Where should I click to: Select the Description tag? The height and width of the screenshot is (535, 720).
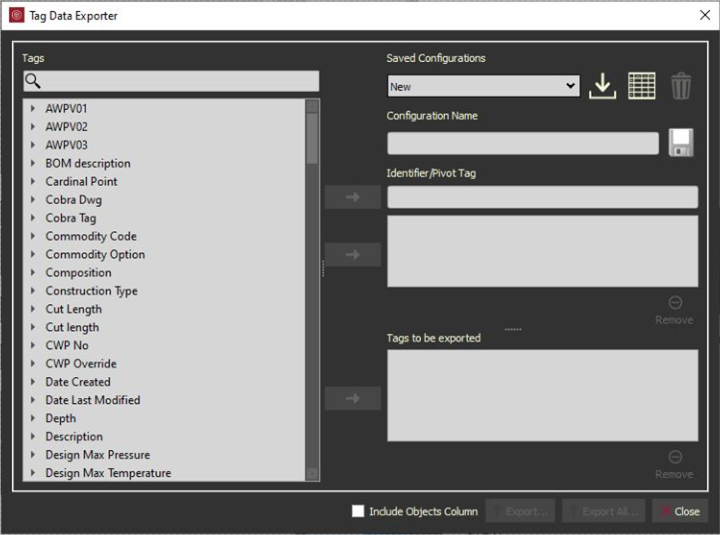(74, 437)
